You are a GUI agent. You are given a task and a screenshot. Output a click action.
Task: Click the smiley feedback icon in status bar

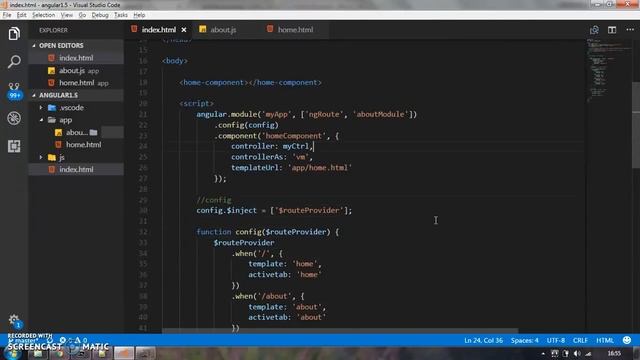[627, 340]
